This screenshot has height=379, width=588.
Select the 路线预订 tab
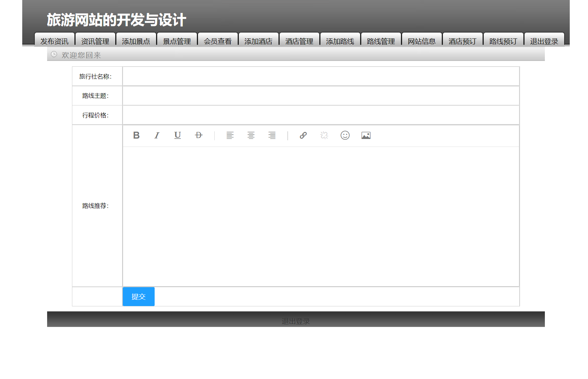(x=503, y=41)
